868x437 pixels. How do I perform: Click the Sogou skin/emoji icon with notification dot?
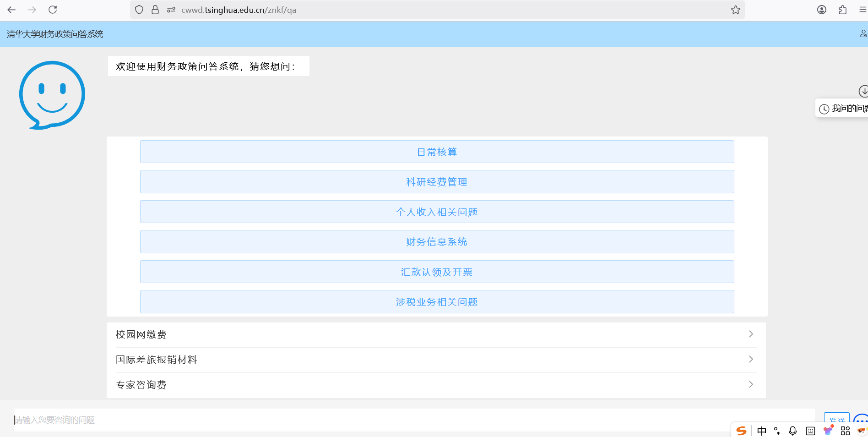828,430
